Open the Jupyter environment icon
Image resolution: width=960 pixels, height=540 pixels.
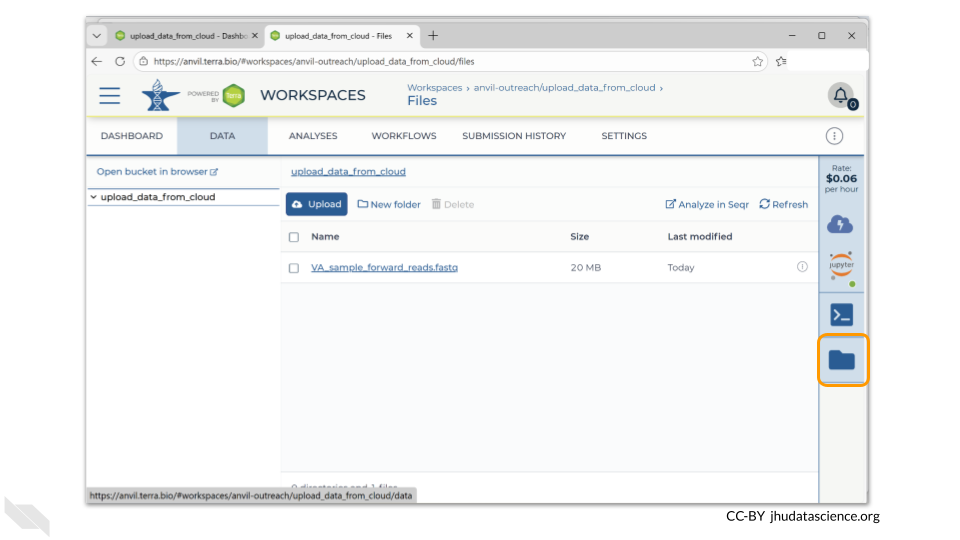coord(842,266)
